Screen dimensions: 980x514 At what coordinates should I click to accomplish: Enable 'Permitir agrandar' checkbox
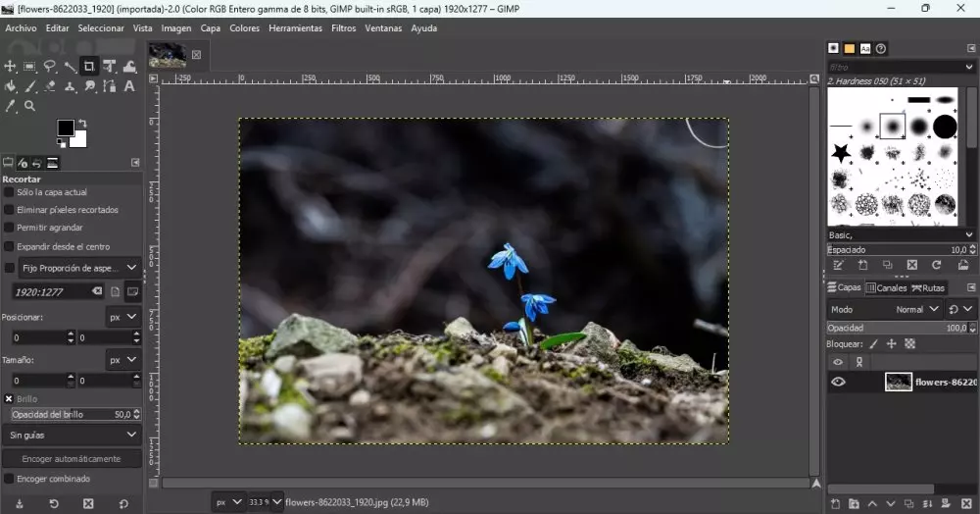pyautogui.click(x=9, y=228)
